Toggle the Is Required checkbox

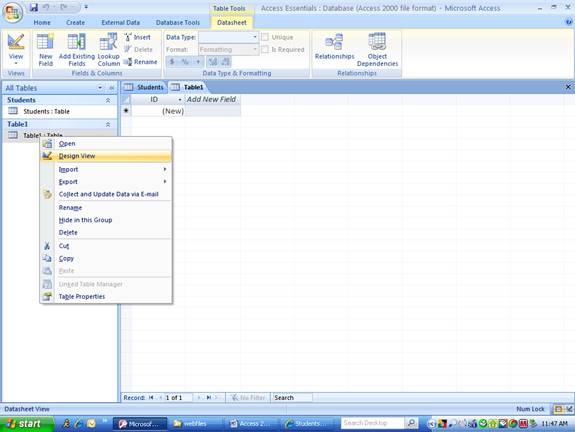click(x=265, y=49)
